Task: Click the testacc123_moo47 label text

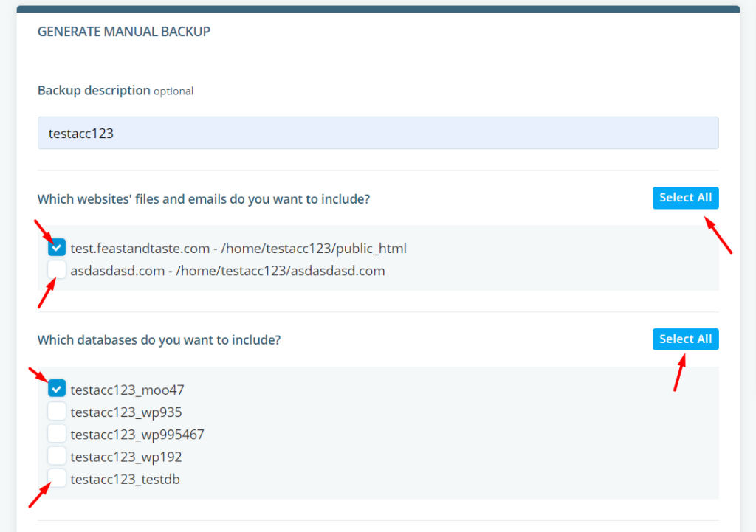Action: 122,390
